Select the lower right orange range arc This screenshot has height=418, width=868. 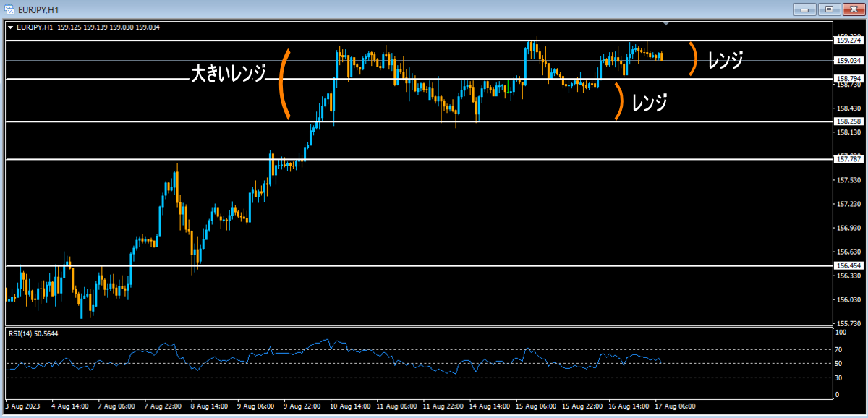pos(619,101)
